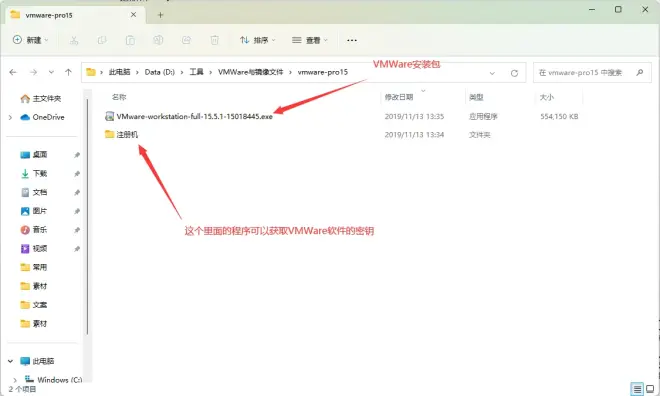
Task: Open 主文件夹 in the sidebar
Action: pos(41,98)
